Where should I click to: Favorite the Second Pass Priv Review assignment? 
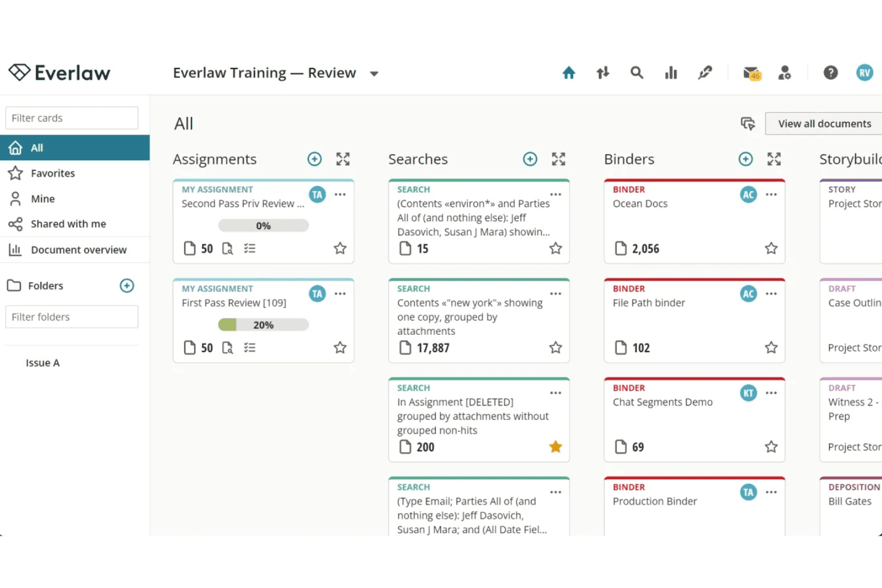[x=340, y=248]
